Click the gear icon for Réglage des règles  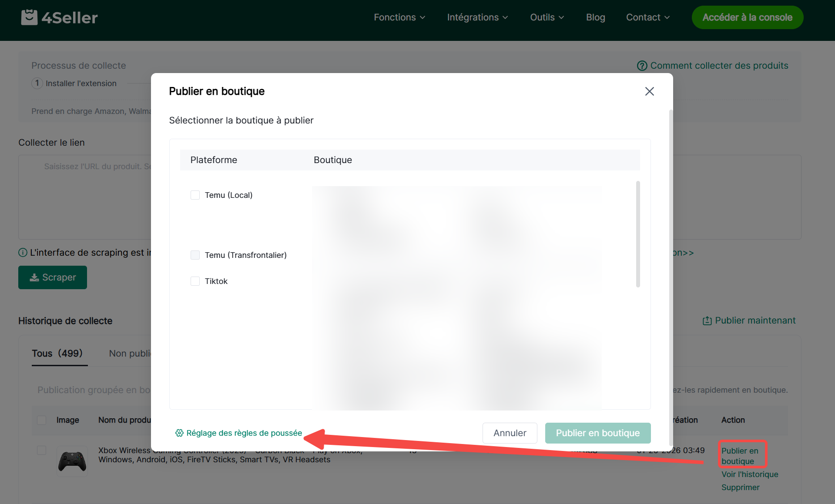pos(179,433)
